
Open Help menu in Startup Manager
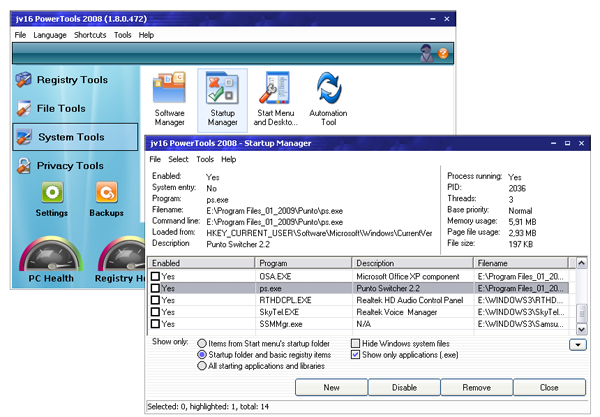(x=228, y=160)
